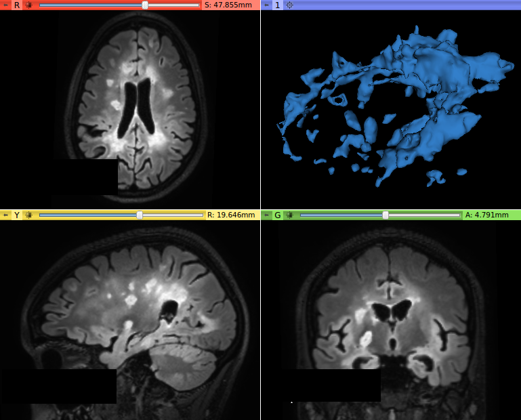Click the Yellow slice offset slider handle

[140, 215]
